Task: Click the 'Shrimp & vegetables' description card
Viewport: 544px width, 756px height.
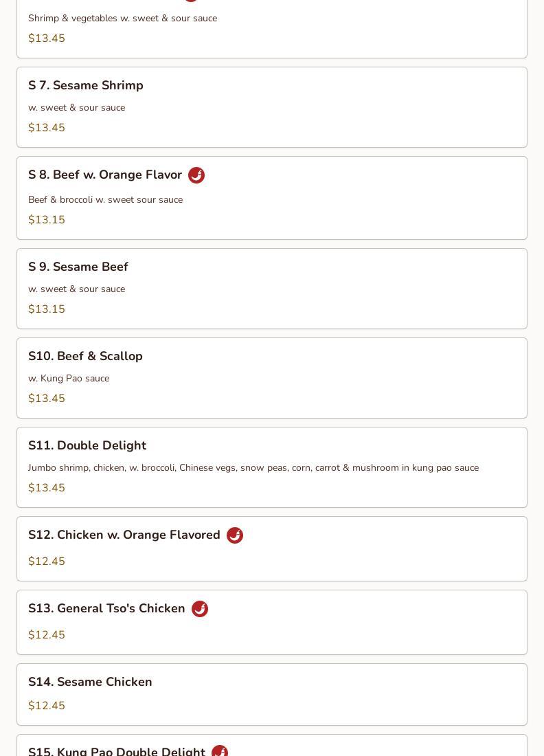Action: tap(122, 18)
